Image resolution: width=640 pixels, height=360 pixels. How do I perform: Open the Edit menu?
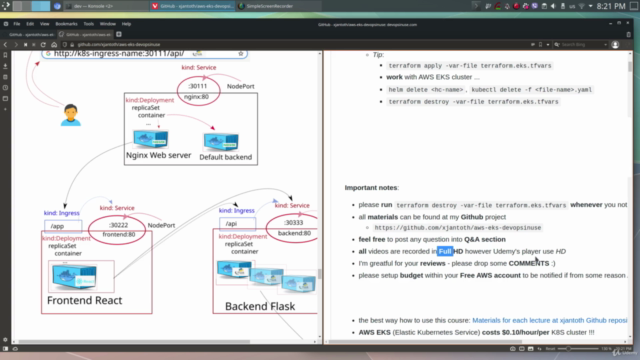coord(30,24)
